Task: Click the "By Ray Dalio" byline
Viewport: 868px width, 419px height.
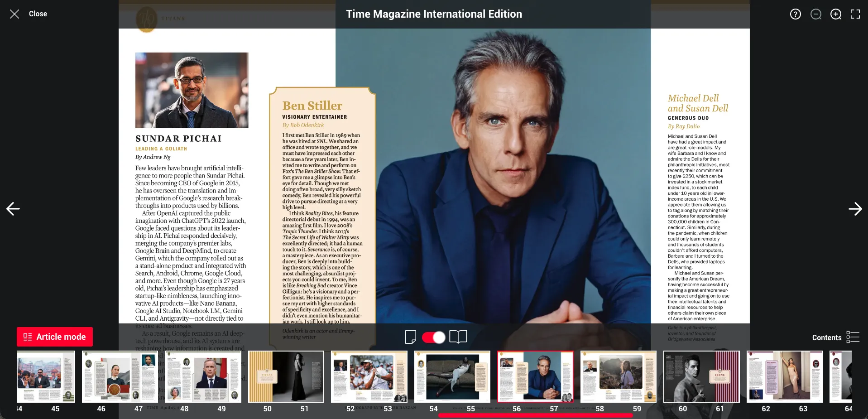Action: (x=684, y=126)
